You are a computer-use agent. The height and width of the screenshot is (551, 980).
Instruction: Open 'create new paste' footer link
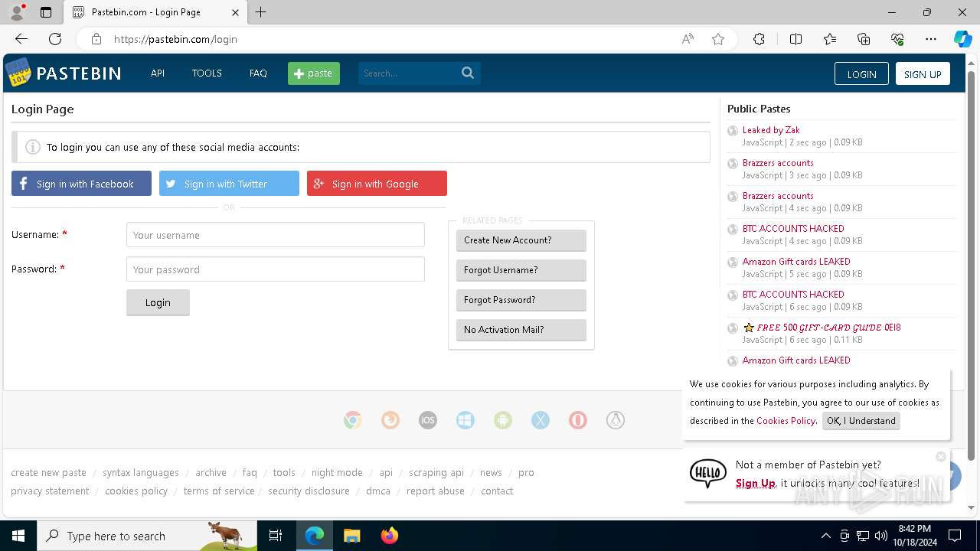pyautogui.click(x=48, y=473)
